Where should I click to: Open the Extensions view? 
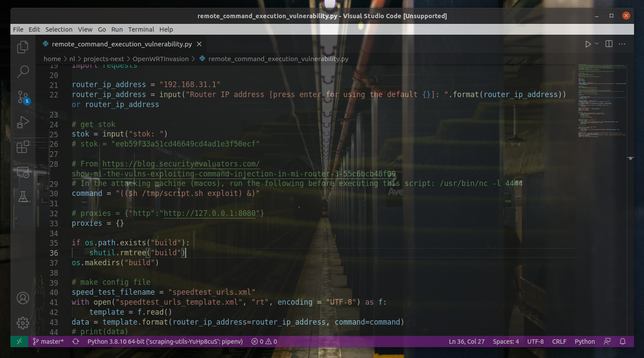[23, 147]
